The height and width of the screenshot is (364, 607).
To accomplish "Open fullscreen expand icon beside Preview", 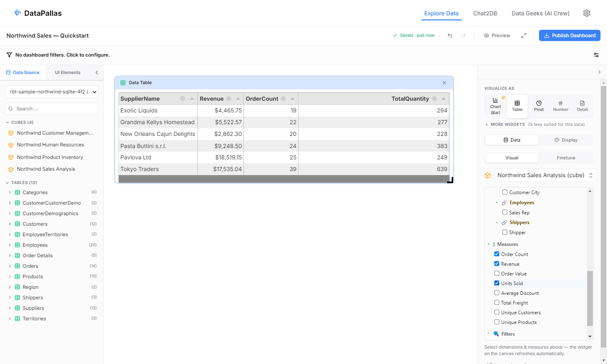I will (x=524, y=36).
